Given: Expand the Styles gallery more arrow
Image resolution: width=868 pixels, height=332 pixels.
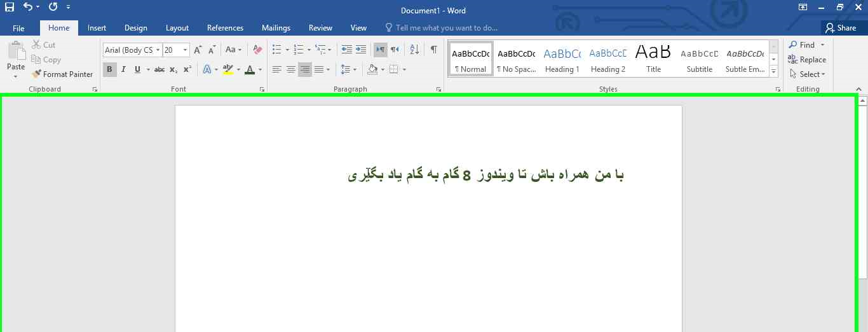Looking at the screenshot, I should tap(773, 72).
